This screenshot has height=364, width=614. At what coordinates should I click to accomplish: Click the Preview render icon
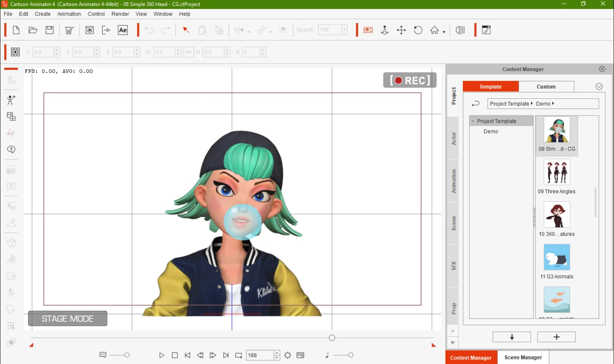(90, 30)
